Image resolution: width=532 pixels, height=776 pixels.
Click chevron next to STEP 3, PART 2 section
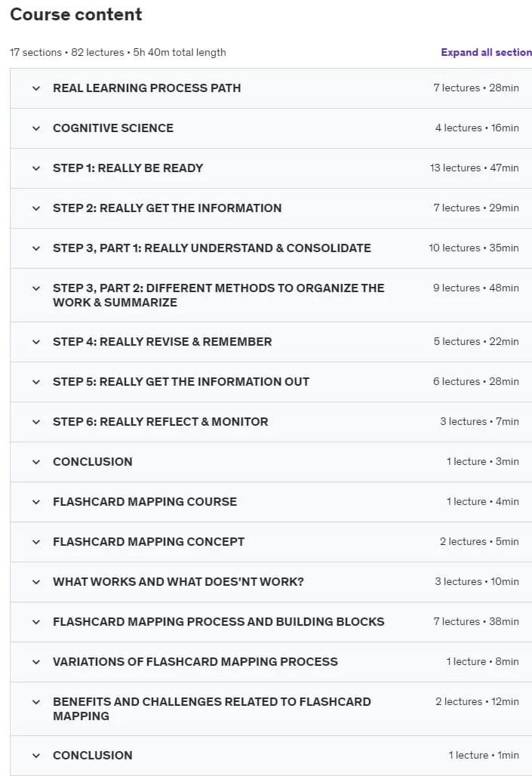pos(36,288)
